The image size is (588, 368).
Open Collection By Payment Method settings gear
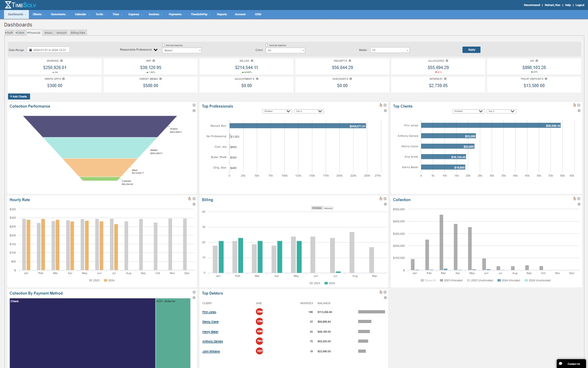pyautogui.click(x=194, y=292)
